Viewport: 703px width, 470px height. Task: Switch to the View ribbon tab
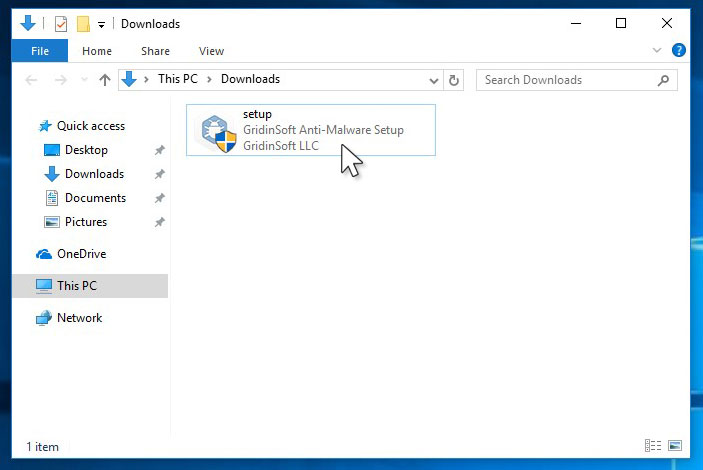click(211, 51)
